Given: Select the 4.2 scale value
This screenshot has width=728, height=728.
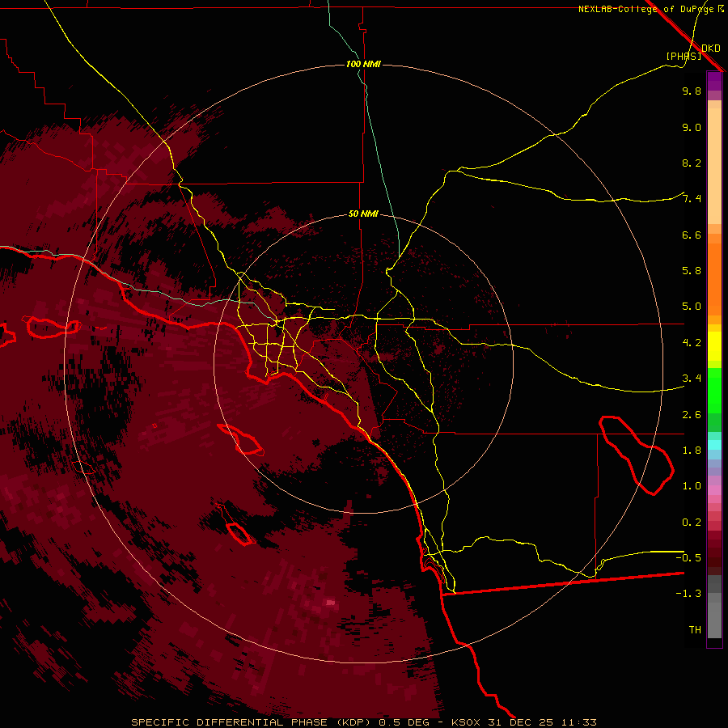Looking at the screenshot, I should tap(692, 343).
